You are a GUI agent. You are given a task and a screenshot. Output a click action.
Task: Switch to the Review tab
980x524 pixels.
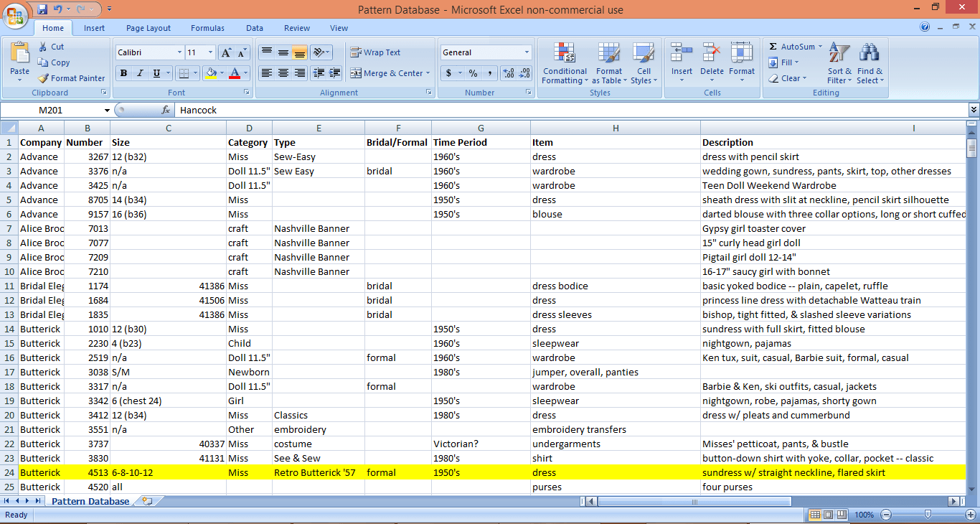coord(297,28)
